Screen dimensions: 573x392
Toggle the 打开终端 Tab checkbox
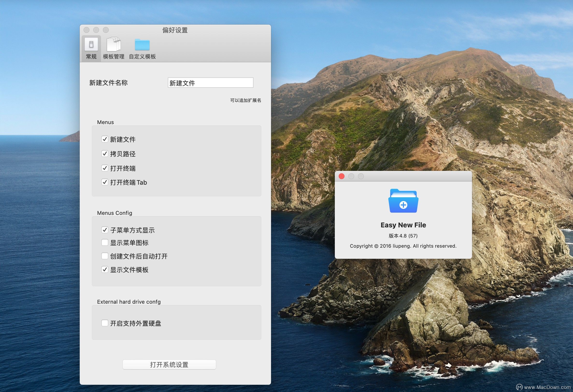click(x=105, y=182)
